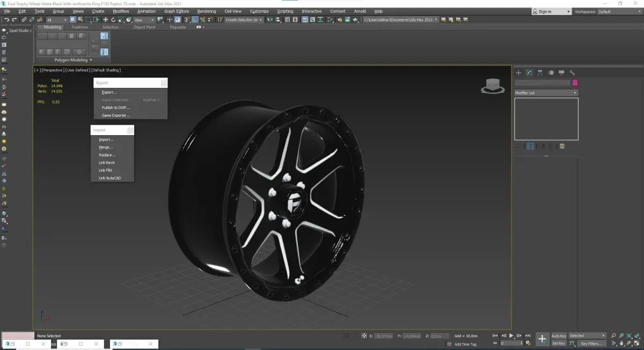Select the Select Object tool

pos(72,20)
